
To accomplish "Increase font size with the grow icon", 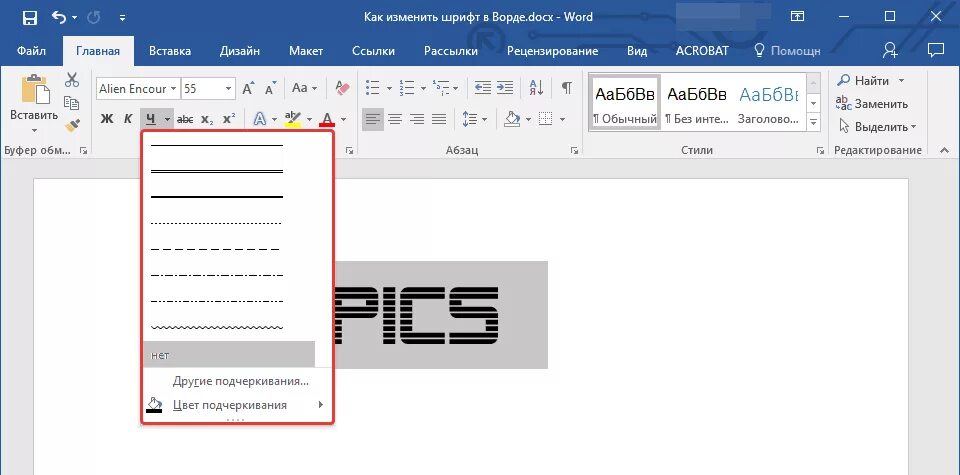I will [248, 89].
